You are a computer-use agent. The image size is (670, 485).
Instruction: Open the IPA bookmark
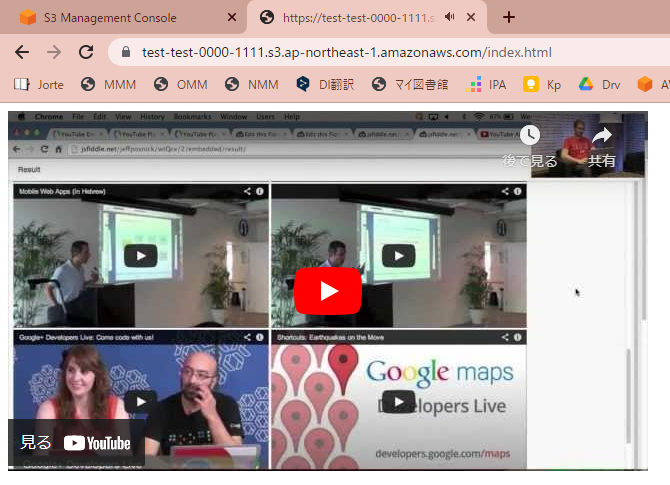coord(486,85)
